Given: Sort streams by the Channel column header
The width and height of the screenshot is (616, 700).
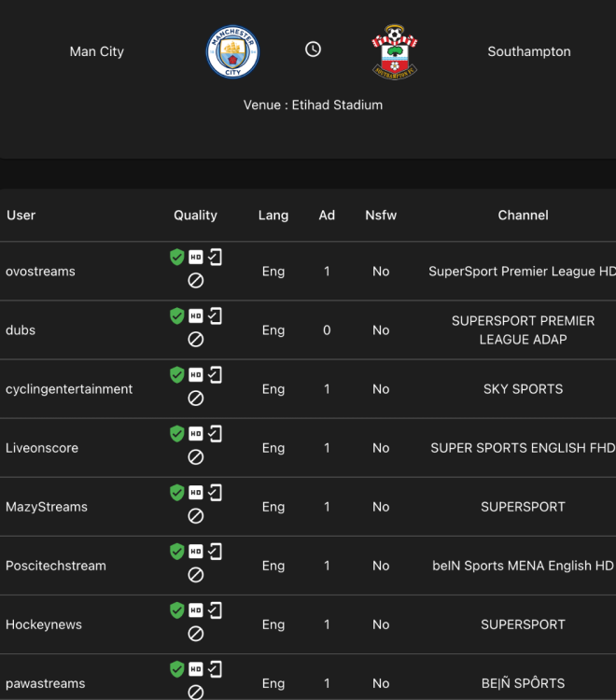Looking at the screenshot, I should tap(523, 216).
